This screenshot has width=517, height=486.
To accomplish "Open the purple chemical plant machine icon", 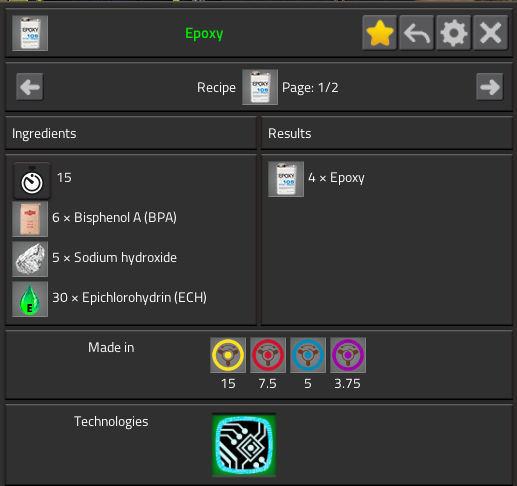I will 348,355.
